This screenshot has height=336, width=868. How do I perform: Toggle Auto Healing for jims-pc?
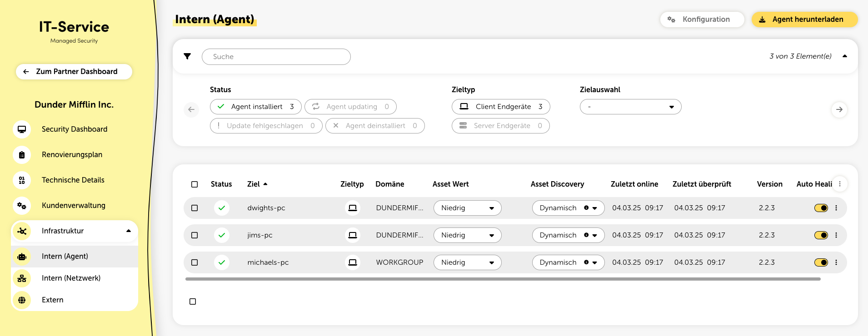[x=821, y=235]
